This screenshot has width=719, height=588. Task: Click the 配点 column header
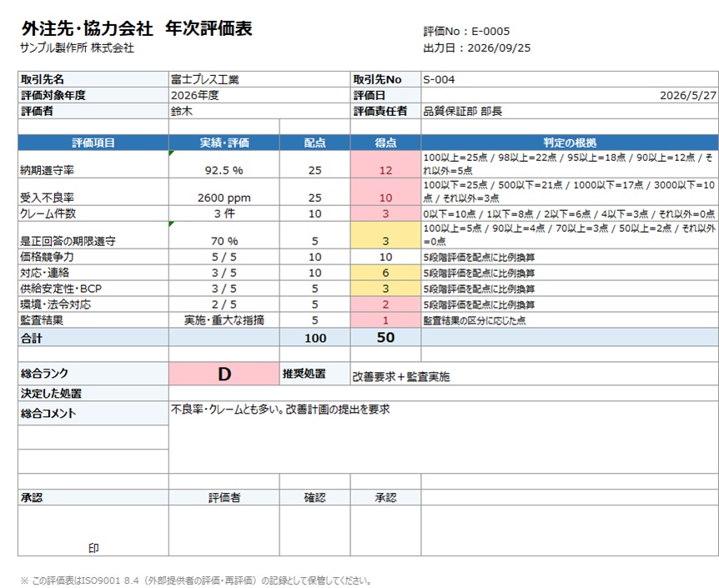click(315, 143)
